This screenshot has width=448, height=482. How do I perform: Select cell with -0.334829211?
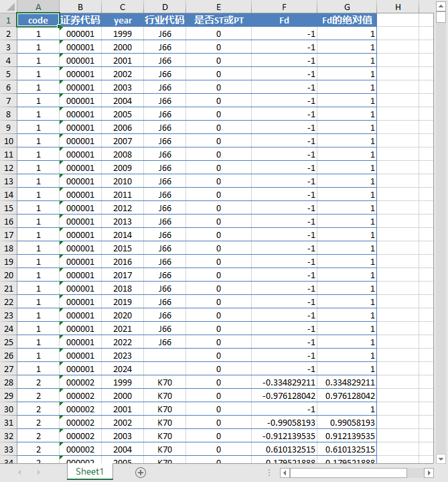[284, 382]
